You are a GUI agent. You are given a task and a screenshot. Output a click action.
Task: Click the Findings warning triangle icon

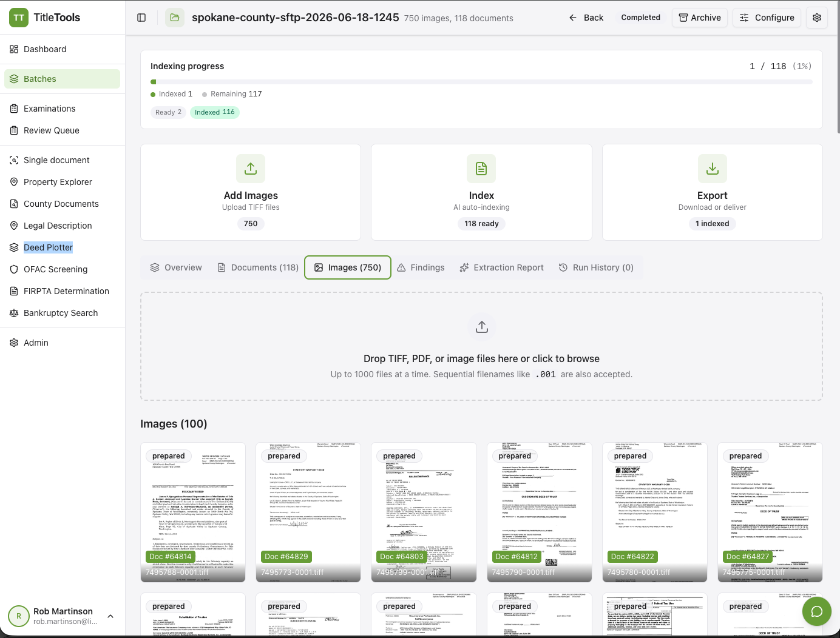401,267
